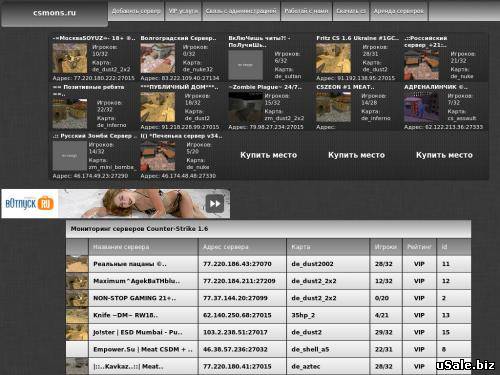500x375 pixels.
Task: Open the 'Реальные пацаны' server row
Action: click(x=268, y=264)
